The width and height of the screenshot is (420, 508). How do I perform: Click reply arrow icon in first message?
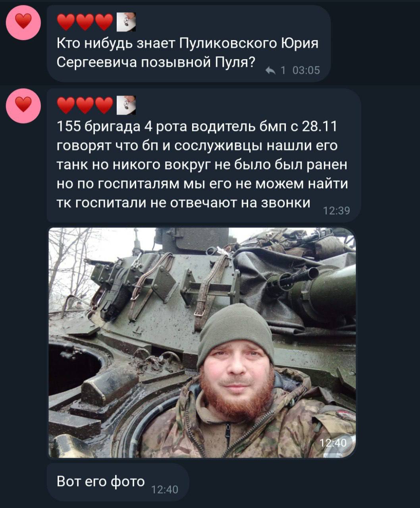pos(270,71)
